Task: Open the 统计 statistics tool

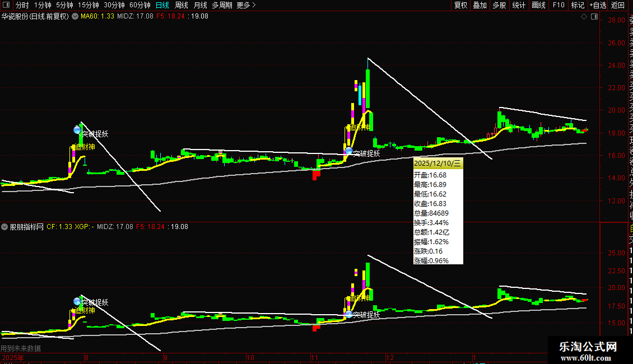Action: coord(519,5)
